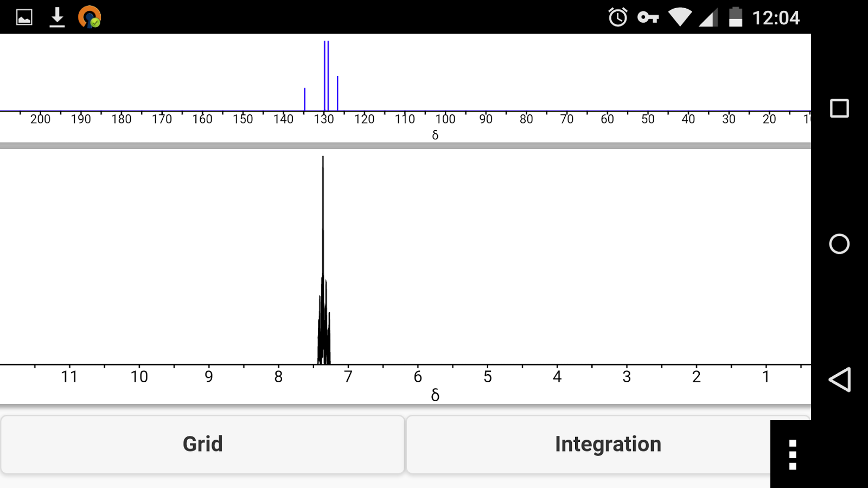Viewport: 868px width, 488px height.
Task: Tap the Recent apps square navigation icon
Action: coord(838,108)
